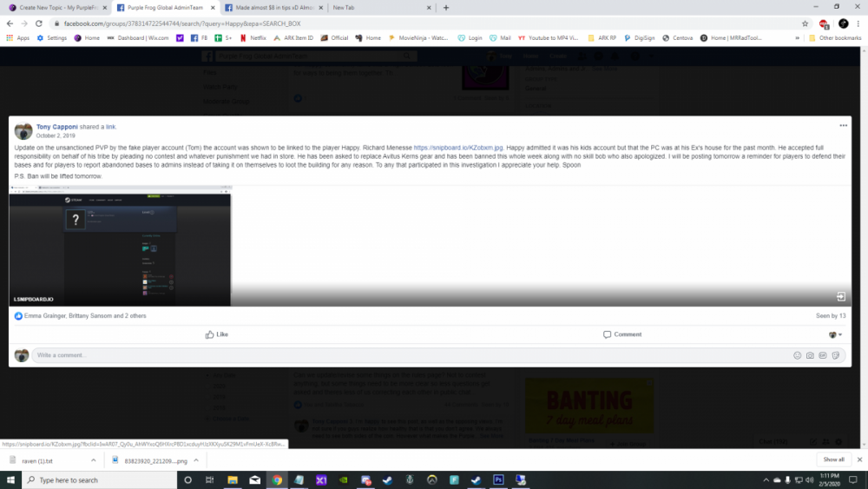Open downloaded raven (1).txt file
This screenshot has height=489, width=868.
37,460
